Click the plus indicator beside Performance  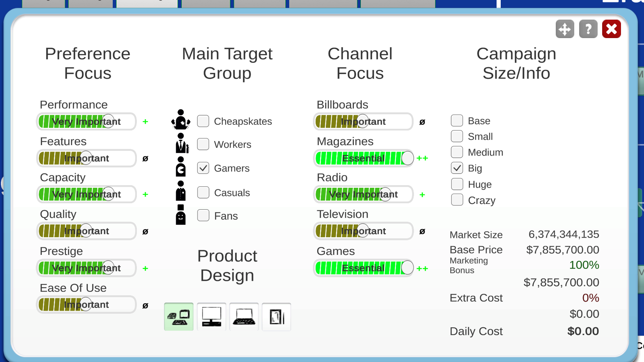(145, 121)
